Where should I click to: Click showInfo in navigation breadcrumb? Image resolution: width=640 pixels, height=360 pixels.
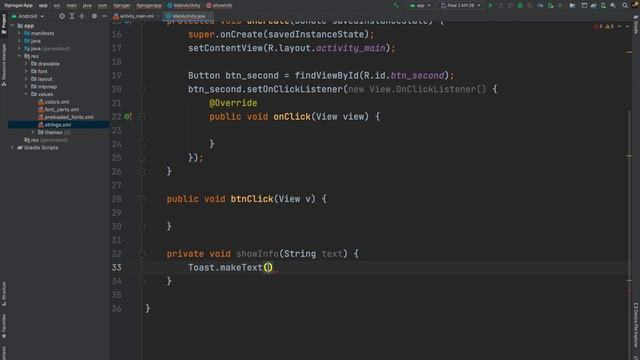coord(220,5)
